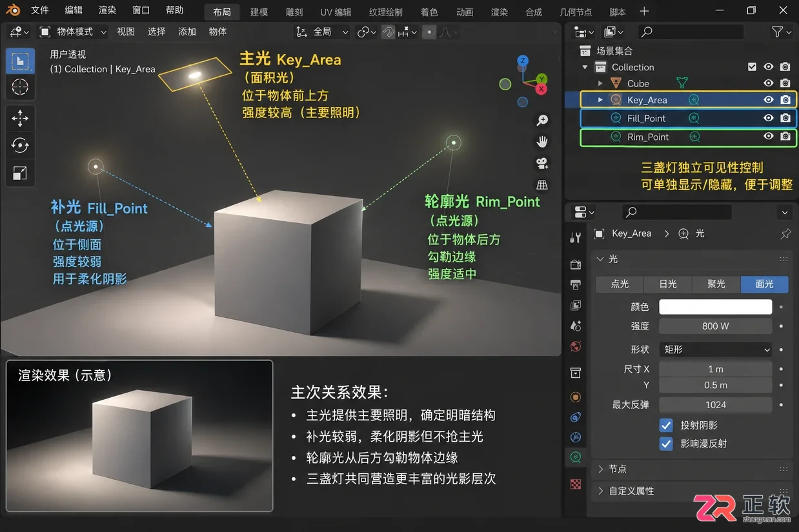Open the World properties tab
Viewport: 799px width, 532px height.
point(576,346)
